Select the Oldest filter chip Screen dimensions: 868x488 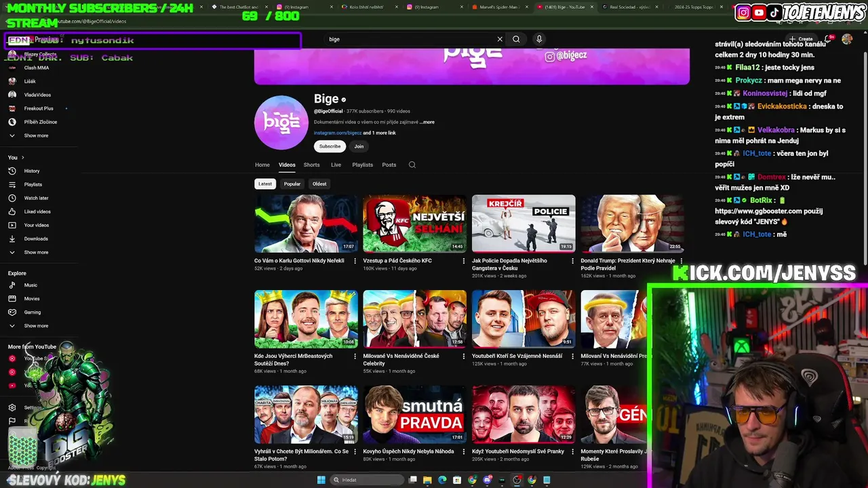click(x=319, y=184)
